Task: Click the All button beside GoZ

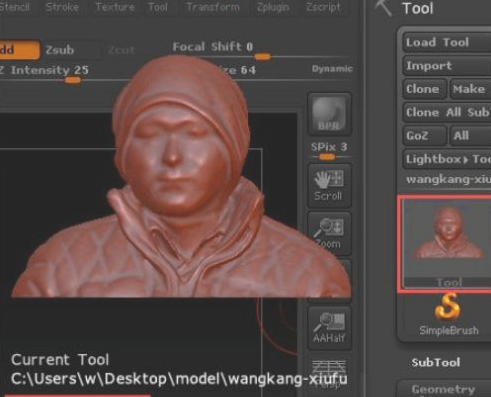Action: tap(470, 136)
